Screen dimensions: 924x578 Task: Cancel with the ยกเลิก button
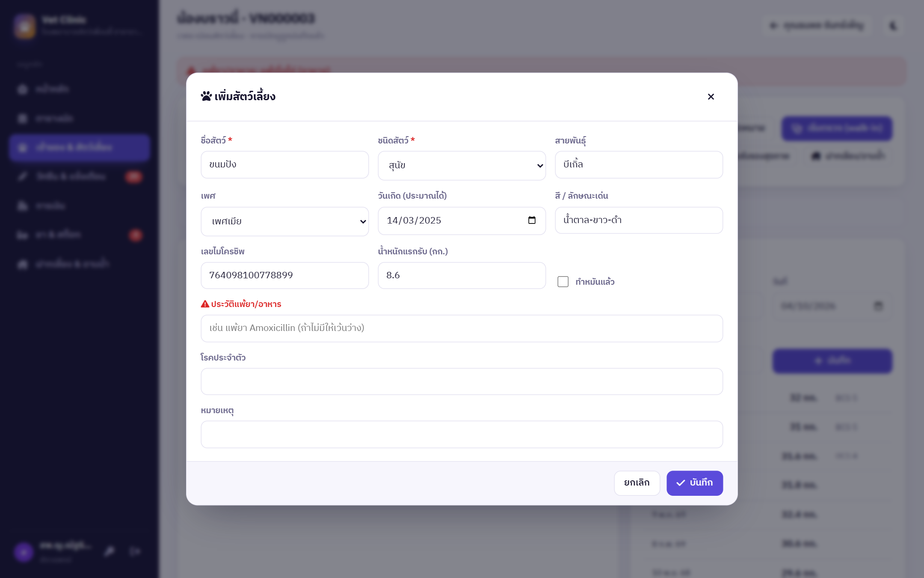[637, 483]
